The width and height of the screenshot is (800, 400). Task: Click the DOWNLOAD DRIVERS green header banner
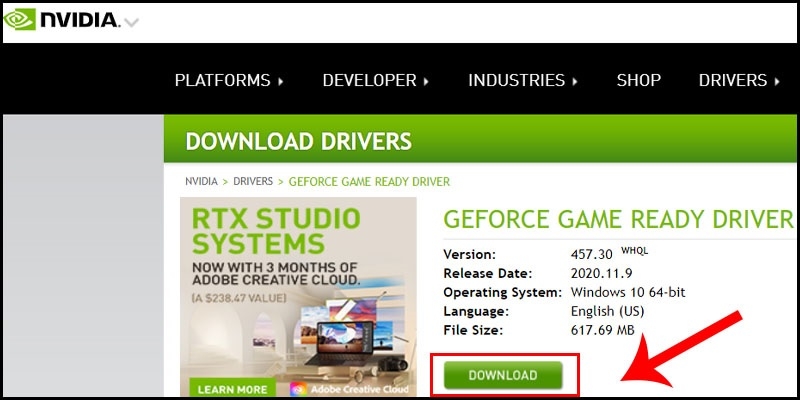[480, 139]
